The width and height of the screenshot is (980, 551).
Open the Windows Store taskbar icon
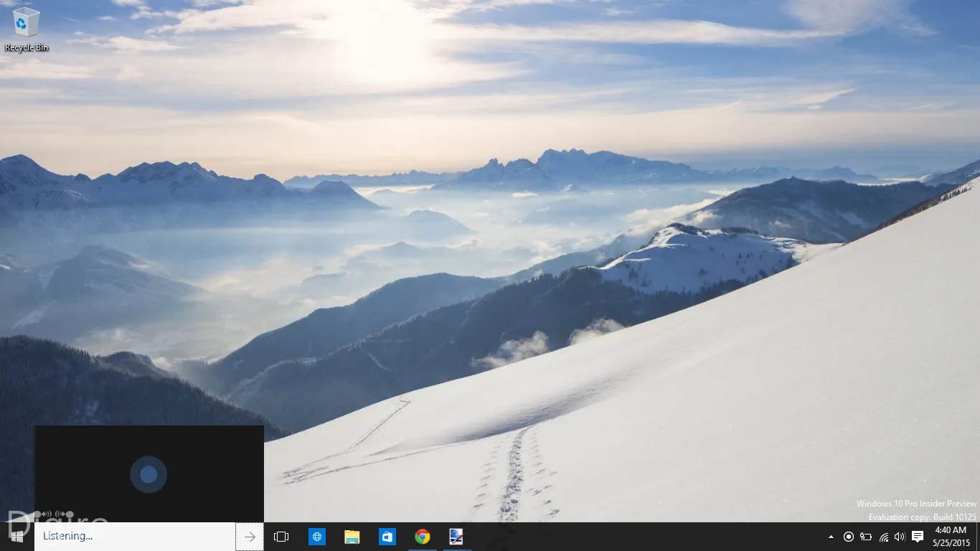click(387, 537)
